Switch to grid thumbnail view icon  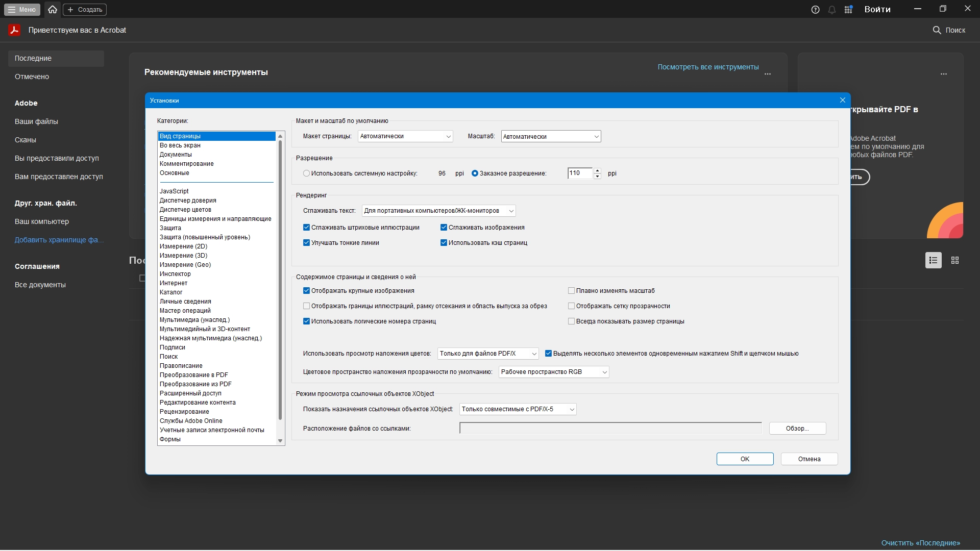[955, 260]
